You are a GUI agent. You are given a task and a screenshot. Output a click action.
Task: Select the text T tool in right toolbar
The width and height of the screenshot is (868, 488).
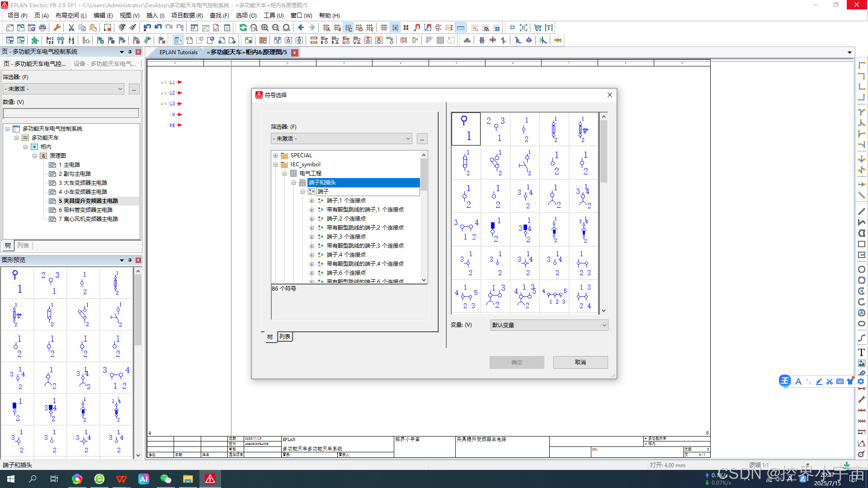click(x=862, y=352)
